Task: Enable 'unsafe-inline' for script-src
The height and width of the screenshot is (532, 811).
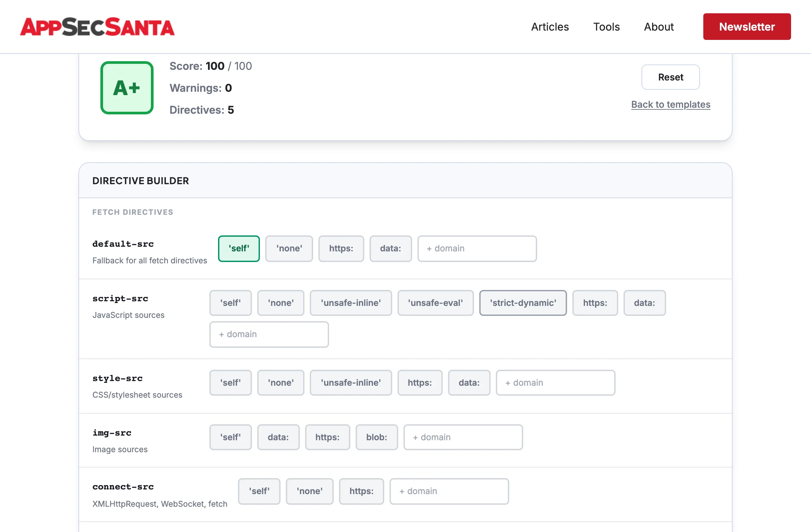Action: click(x=351, y=303)
